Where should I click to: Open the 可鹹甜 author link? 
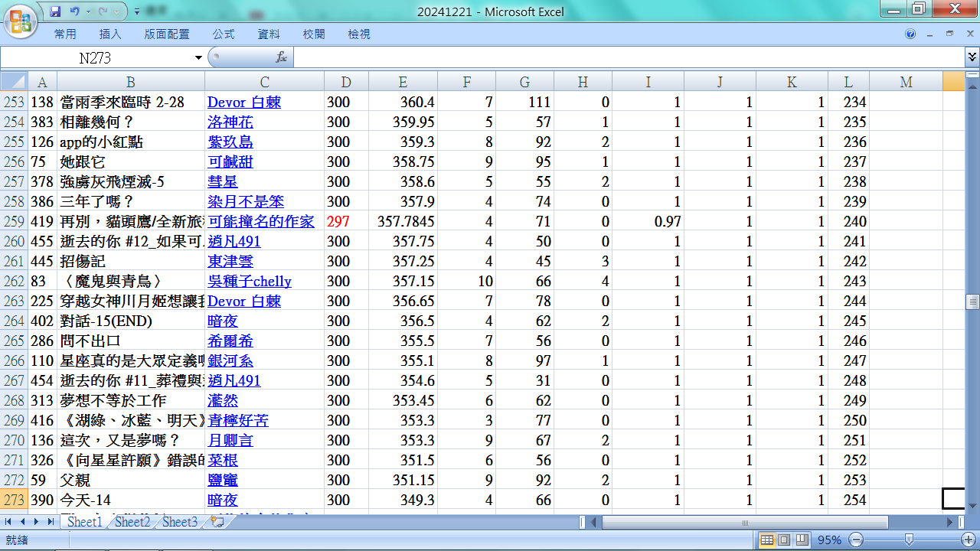click(230, 161)
